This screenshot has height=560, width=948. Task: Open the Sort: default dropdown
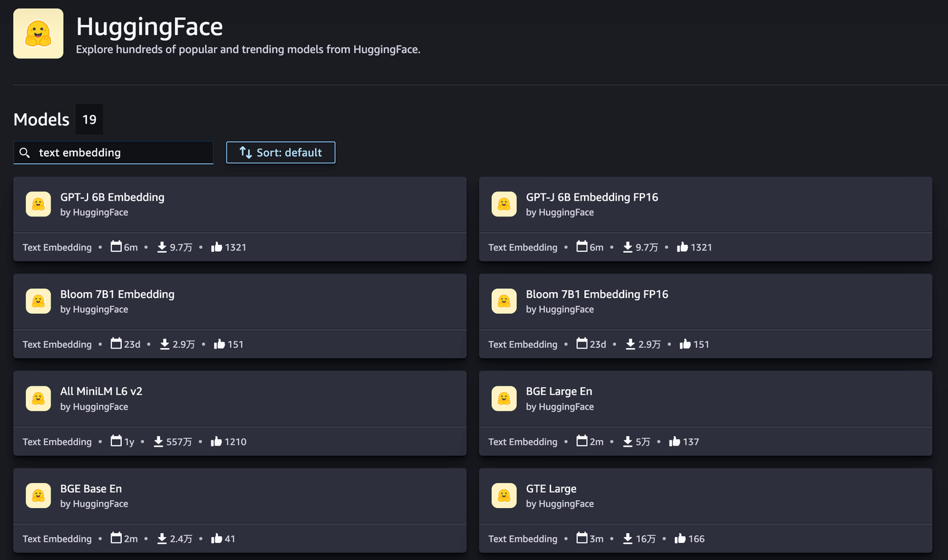[280, 153]
